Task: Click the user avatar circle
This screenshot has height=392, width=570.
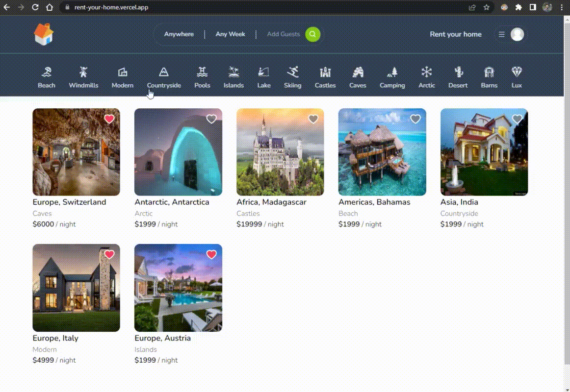Action: pyautogui.click(x=517, y=34)
